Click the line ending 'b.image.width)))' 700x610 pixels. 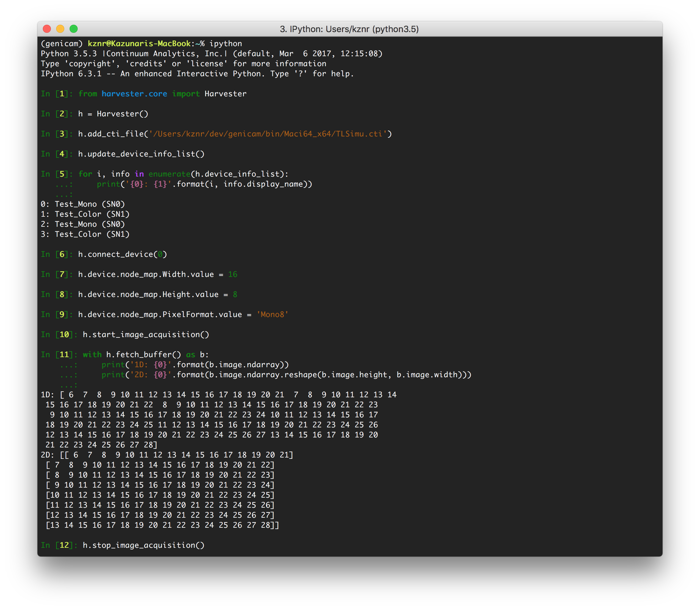(286, 375)
